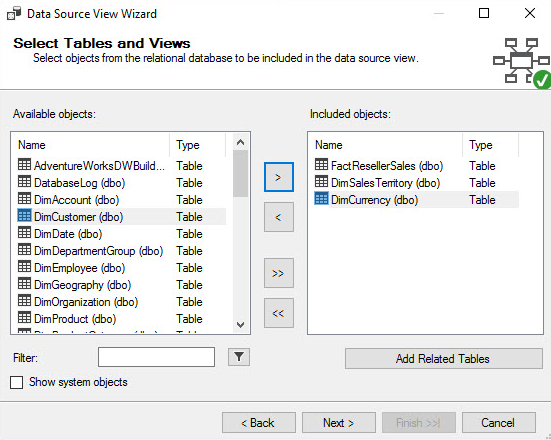Sort Included objects by the Type column header
The image size is (551, 440).
tap(490, 145)
